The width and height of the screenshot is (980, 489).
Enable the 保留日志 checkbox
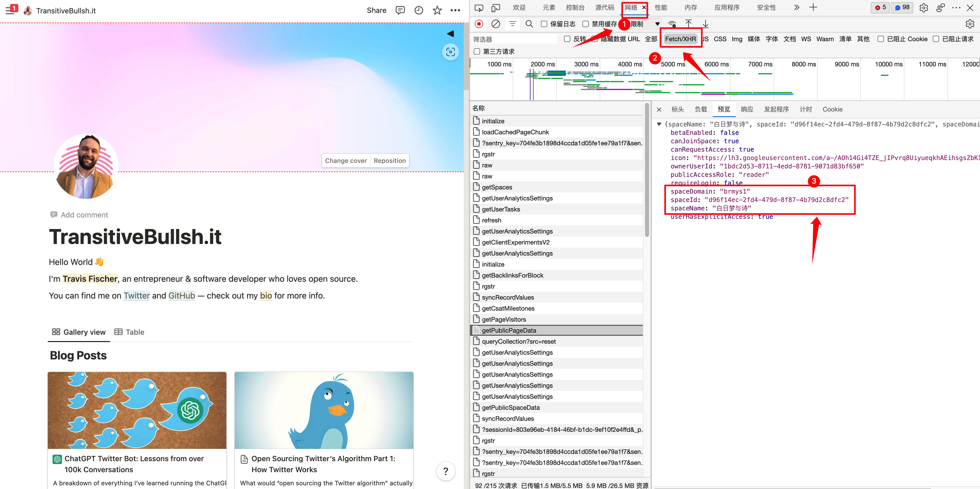click(544, 24)
